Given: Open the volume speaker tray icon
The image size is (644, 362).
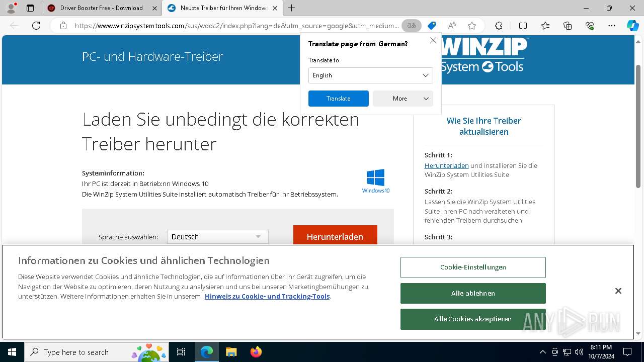Looking at the screenshot, I should coord(579,352).
